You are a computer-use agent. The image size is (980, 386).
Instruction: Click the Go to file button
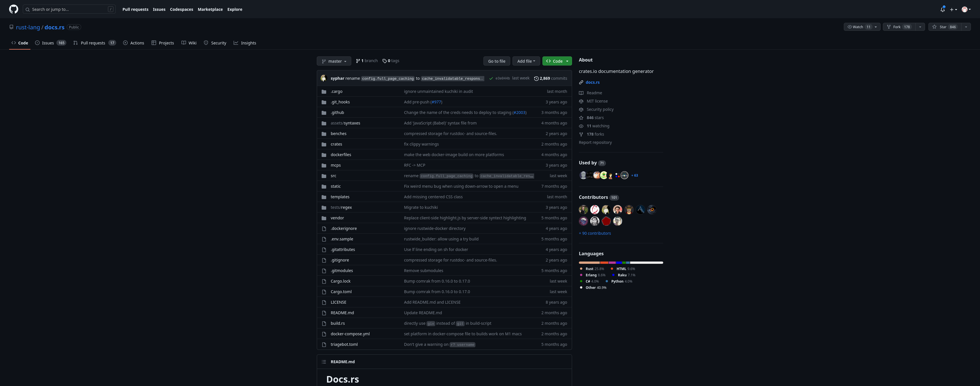(497, 61)
